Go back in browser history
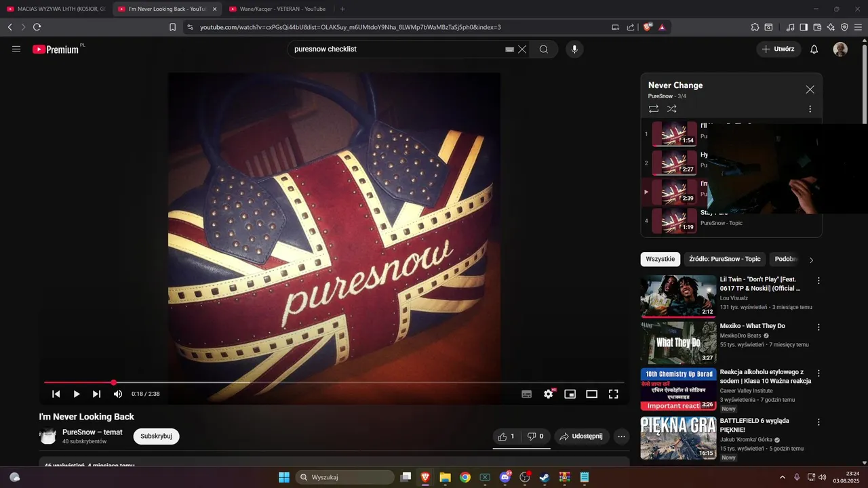868x488 pixels. click(9, 27)
